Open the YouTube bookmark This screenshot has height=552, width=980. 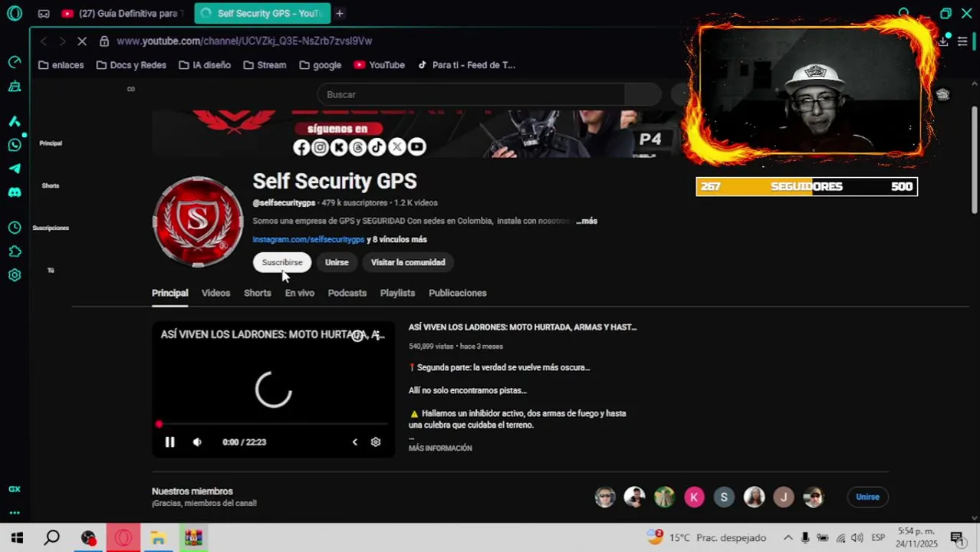pos(380,65)
